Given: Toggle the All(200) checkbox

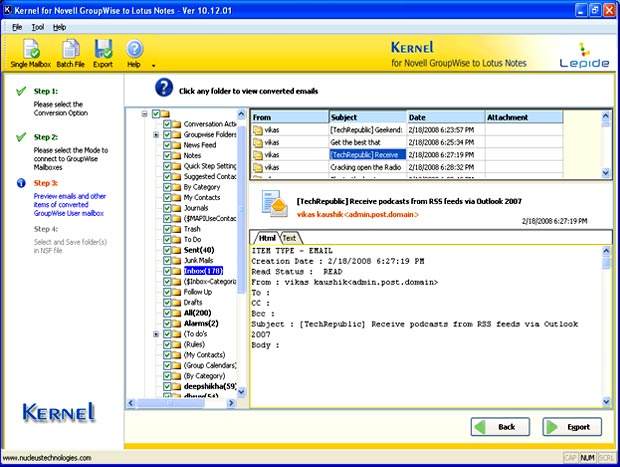Looking at the screenshot, I should [167, 313].
